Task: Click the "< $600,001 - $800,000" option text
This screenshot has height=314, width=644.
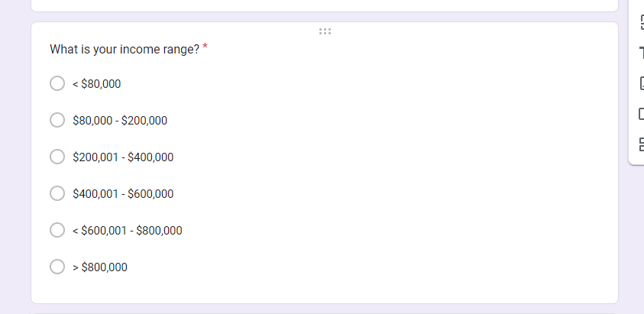Action: 128,230
